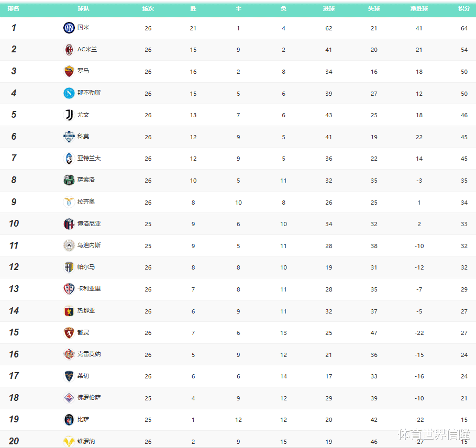Viewport: 476px width, 448px height.
Task: Open the 博洛尼亚 team name link
Action: tap(89, 223)
